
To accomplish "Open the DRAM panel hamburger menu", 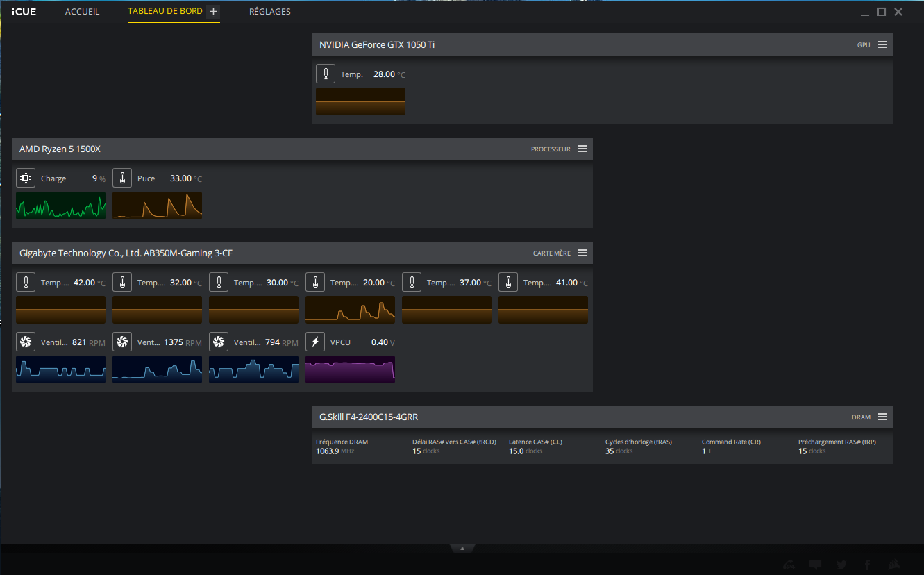I will (882, 417).
